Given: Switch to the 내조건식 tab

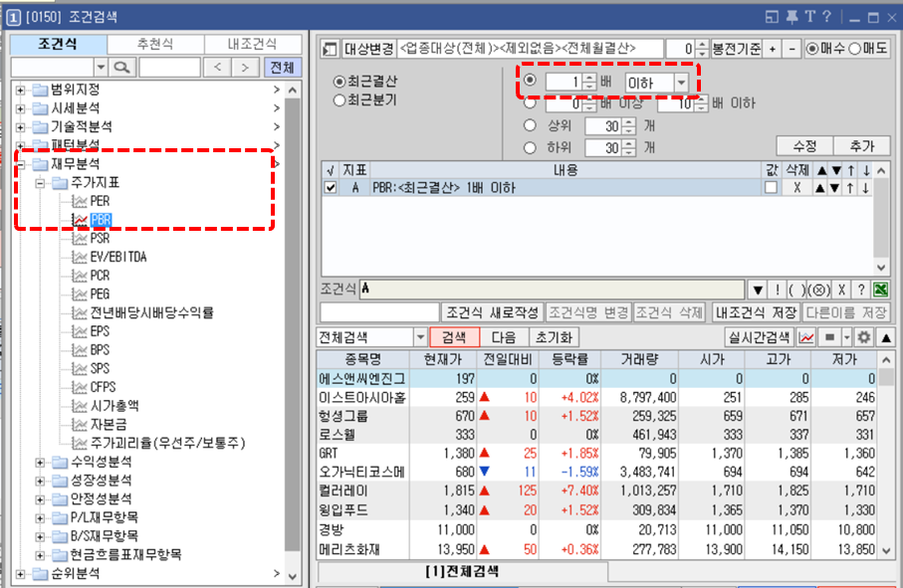Looking at the screenshot, I should point(252,44).
